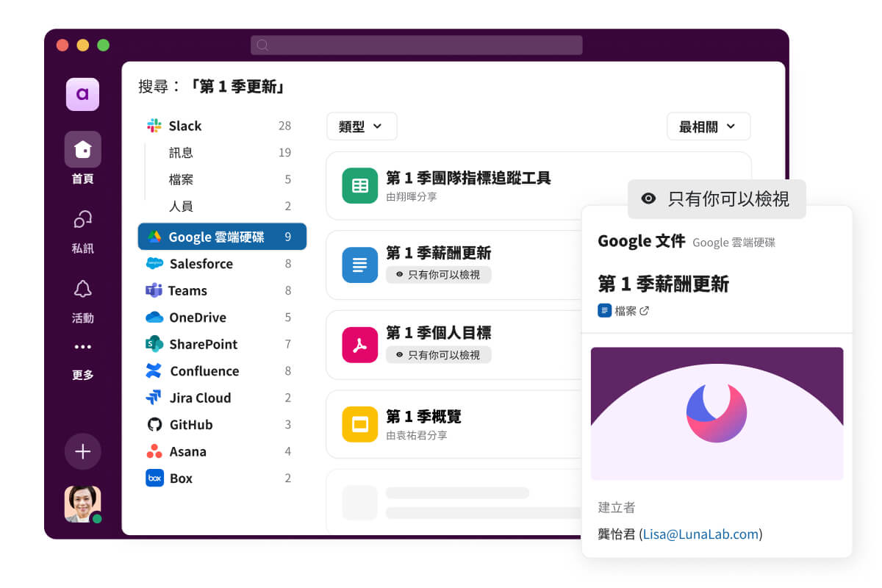Click the search field in title bar

click(x=416, y=45)
